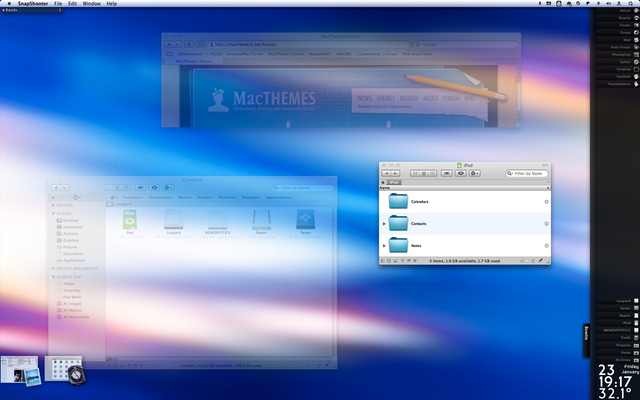Click Bowtie in the right sidebar dock
Viewport: 640px width, 400px height.
click(x=618, y=18)
